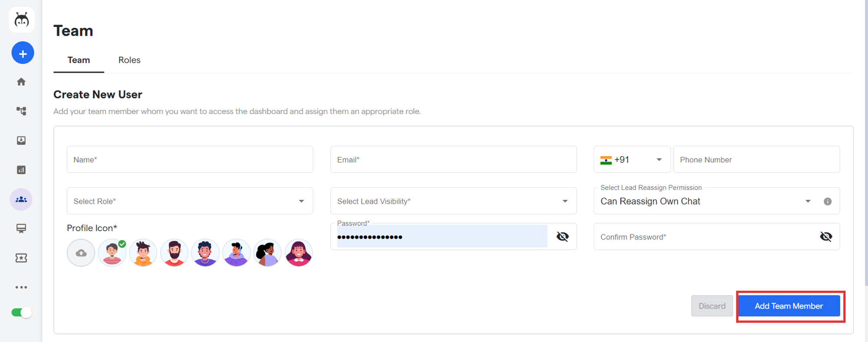Viewport: 868px width, 342px height.
Task: Click the three-dots more options icon
Action: point(21,287)
